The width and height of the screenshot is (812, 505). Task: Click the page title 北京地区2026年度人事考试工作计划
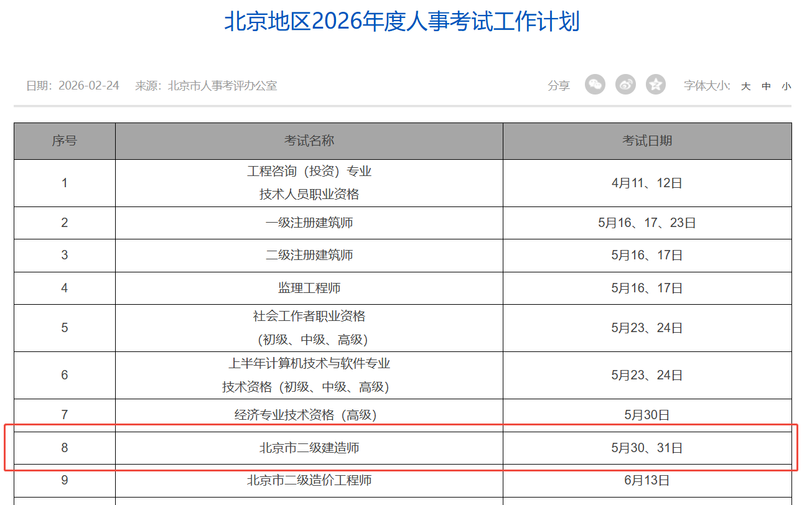tap(402, 22)
